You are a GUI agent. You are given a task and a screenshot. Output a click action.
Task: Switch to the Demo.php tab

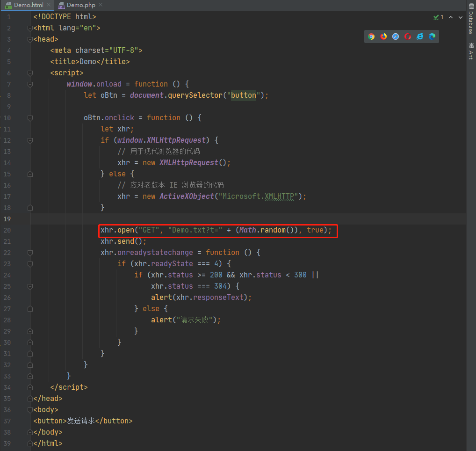pos(81,5)
